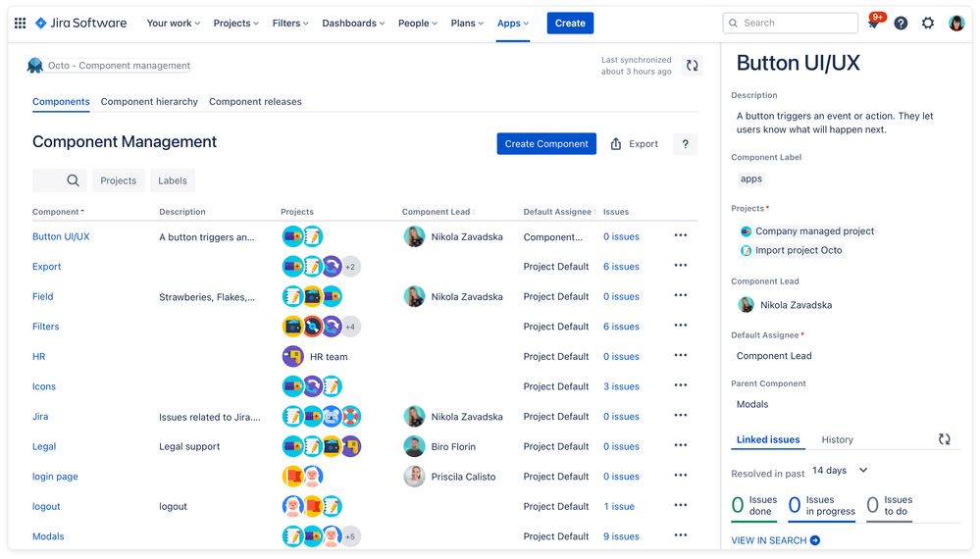Open the notifications bell icon
The height and width of the screenshot is (559, 980).
tap(873, 24)
